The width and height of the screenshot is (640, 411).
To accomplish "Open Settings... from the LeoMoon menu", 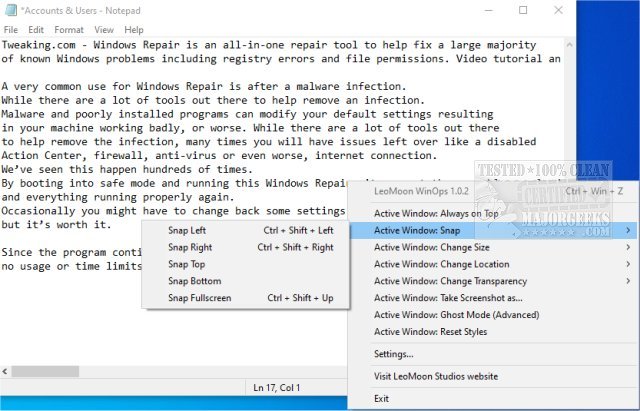I will pos(393,354).
